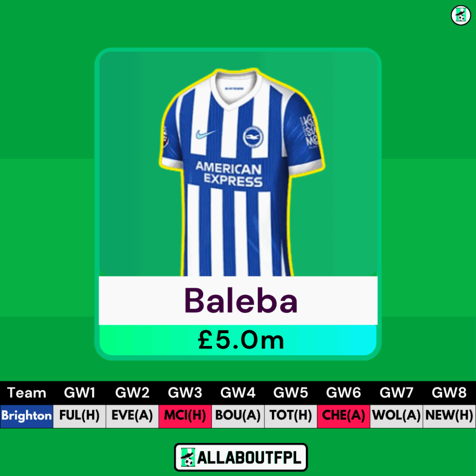Screen dimensions: 476x476
Task: Click the Brighton club crest on shirt
Action: pos(253,137)
